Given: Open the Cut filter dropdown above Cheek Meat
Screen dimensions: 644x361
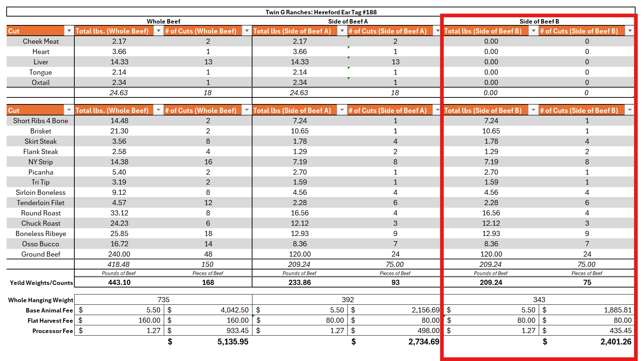Looking at the screenshot, I should point(69,31).
